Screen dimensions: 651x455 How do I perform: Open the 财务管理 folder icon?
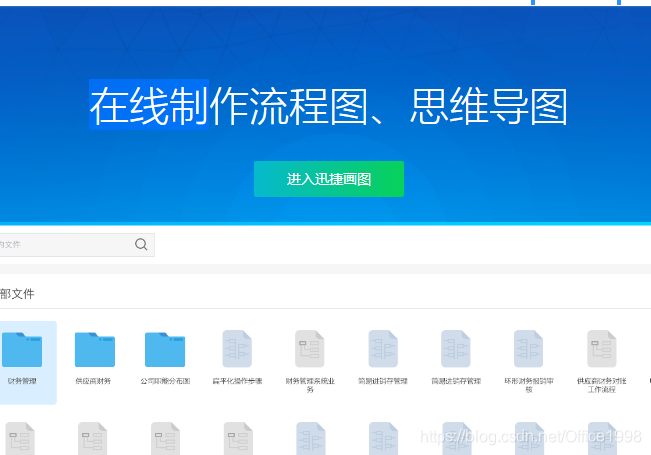(x=22, y=350)
